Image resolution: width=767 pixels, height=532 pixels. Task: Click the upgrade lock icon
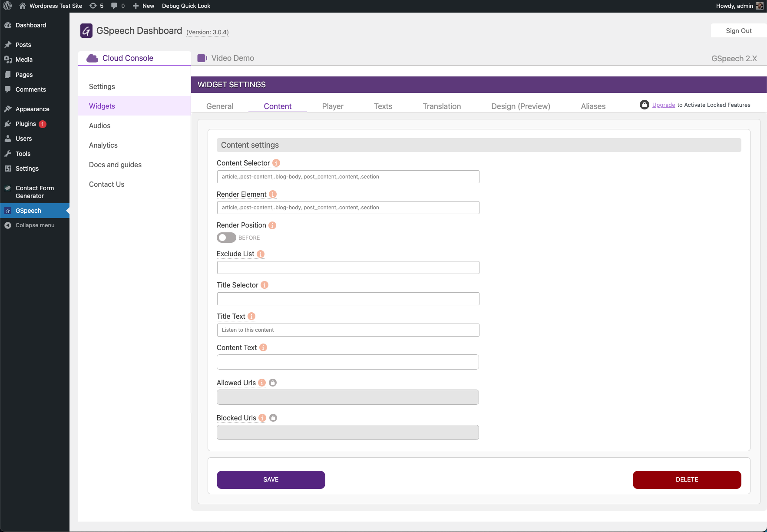tap(645, 105)
